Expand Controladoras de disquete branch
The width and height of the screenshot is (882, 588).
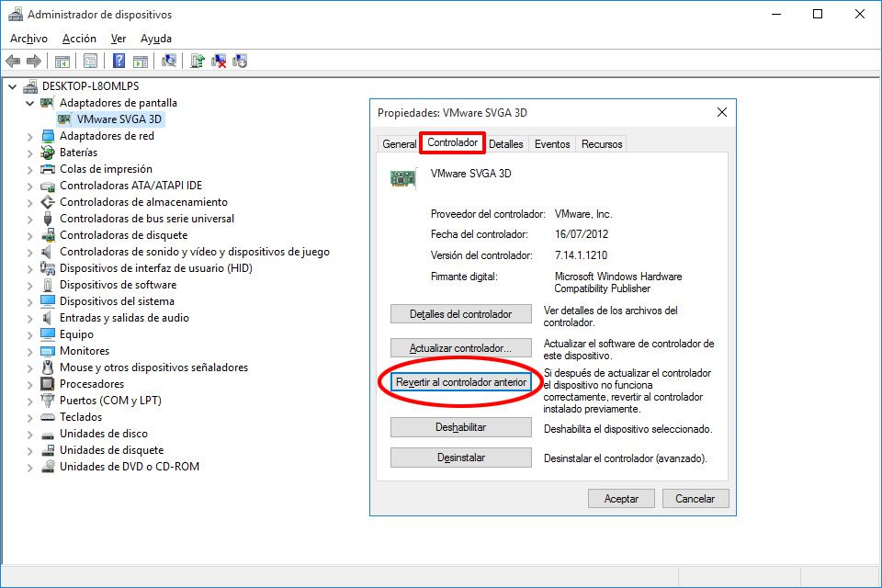29,235
